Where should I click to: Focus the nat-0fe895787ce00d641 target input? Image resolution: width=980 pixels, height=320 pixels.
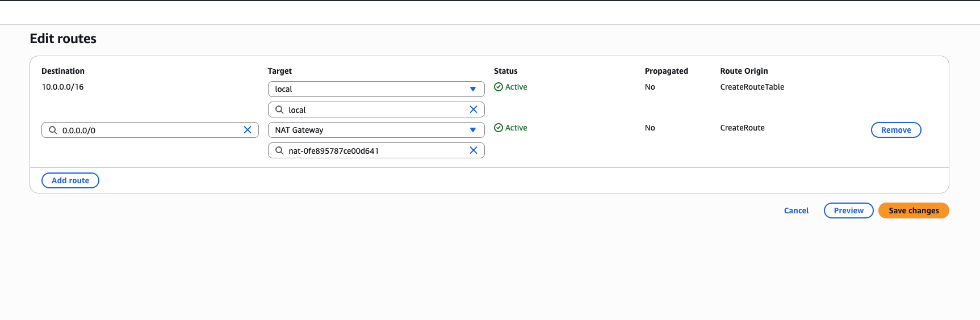coord(375,150)
